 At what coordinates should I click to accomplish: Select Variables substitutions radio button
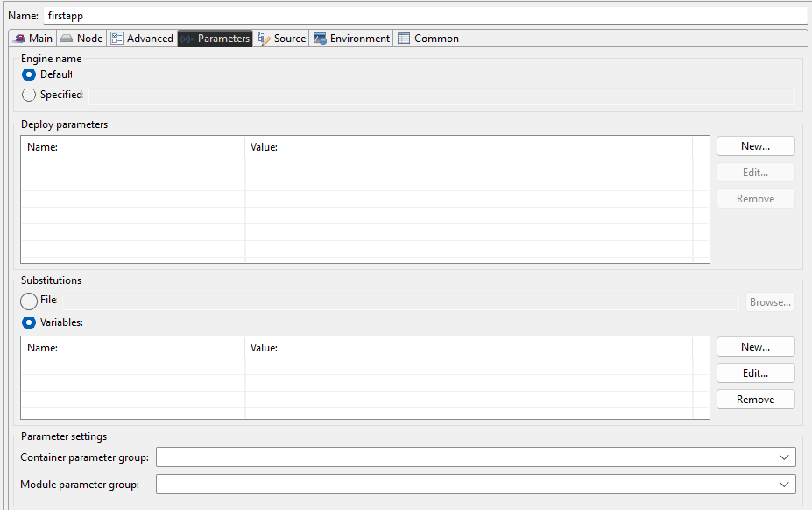click(x=29, y=322)
